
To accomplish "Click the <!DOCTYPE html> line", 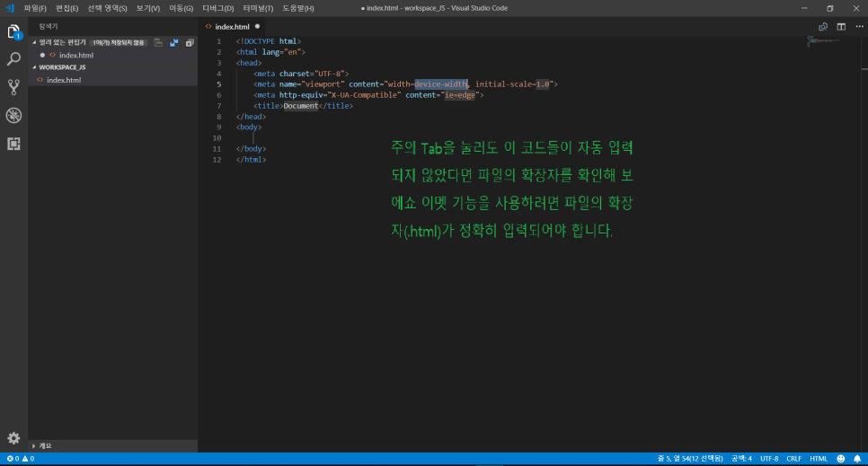I will click(269, 41).
